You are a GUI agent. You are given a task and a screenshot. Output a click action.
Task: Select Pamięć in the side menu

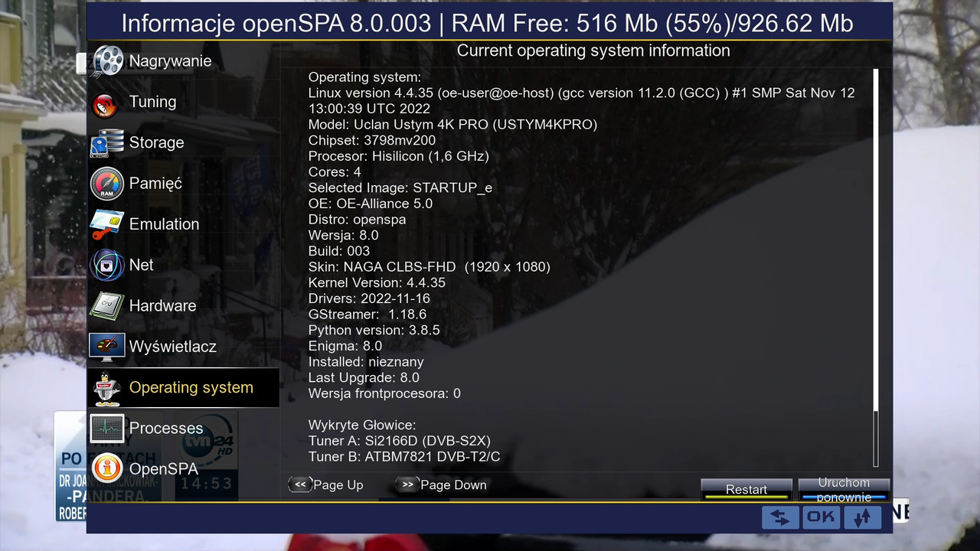tap(183, 183)
